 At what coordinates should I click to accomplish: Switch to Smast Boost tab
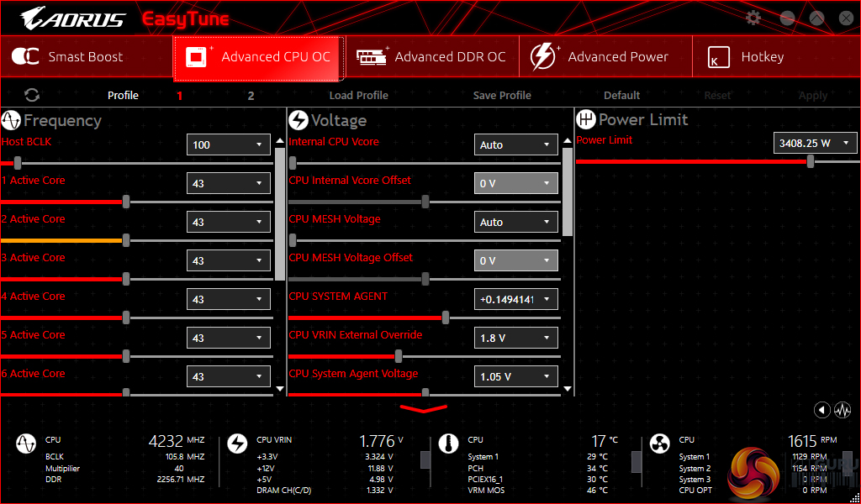[87, 56]
